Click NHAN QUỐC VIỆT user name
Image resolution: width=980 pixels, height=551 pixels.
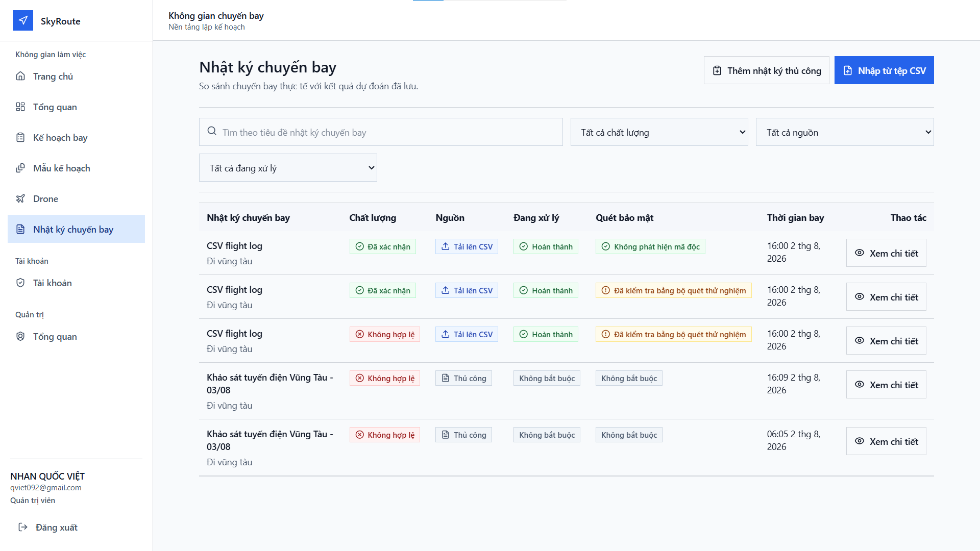pos(47,476)
